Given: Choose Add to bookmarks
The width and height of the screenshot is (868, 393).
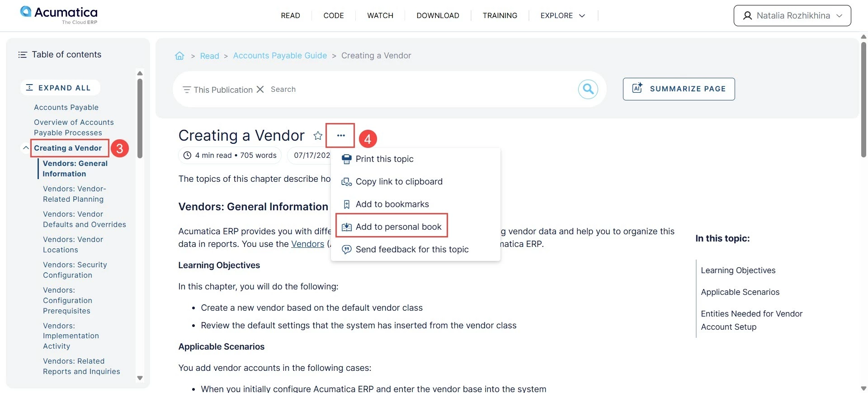Looking at the screenshot, I should click(415, 204).
